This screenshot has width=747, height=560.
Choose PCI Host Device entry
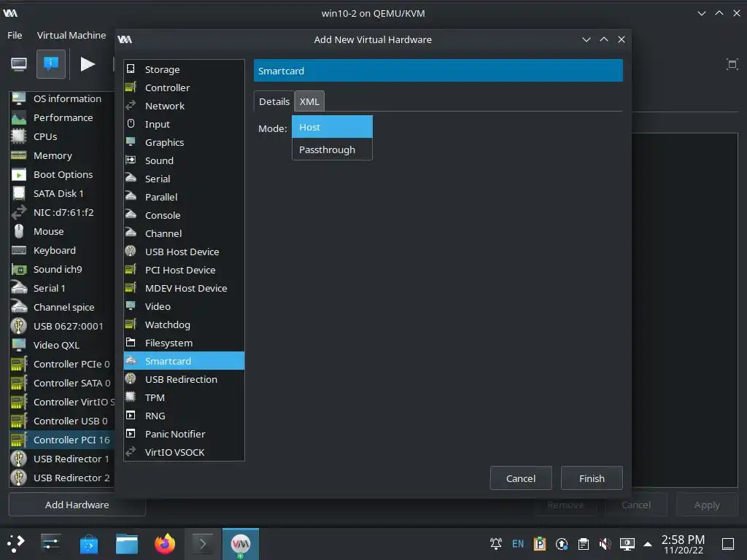tap(184, 270)
